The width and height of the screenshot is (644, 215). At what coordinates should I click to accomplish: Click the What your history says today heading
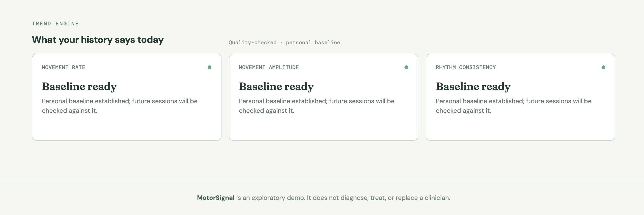coord(98,40)
